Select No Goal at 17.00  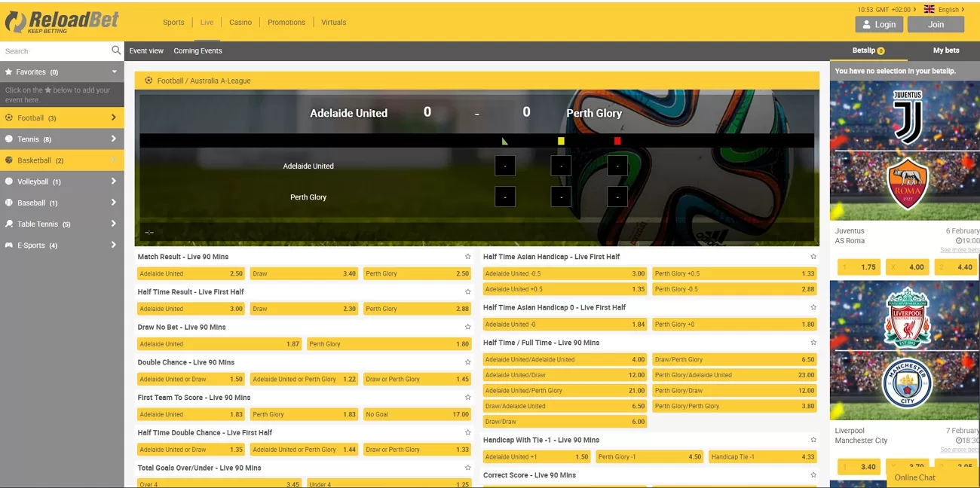click(x=417, y=414)
